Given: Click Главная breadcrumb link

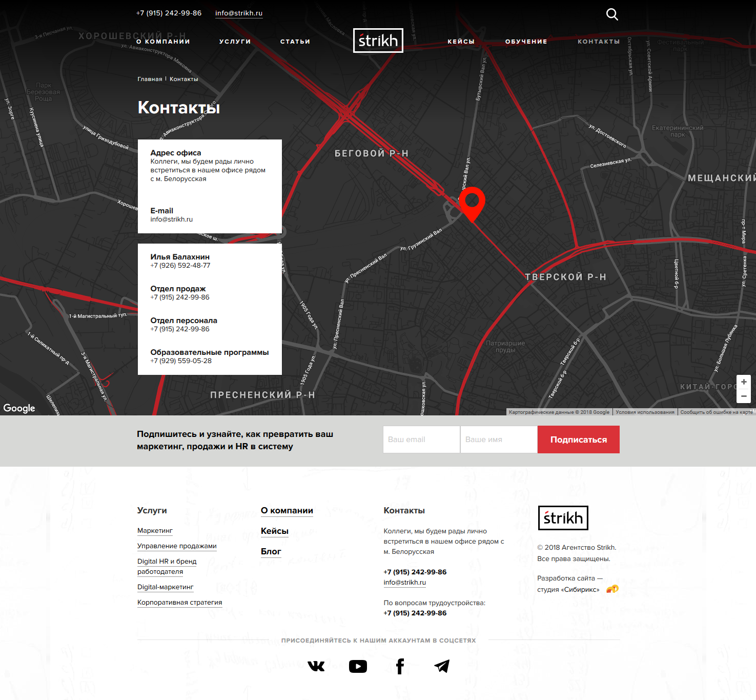Looking at the screenshot, I should 150,79.
